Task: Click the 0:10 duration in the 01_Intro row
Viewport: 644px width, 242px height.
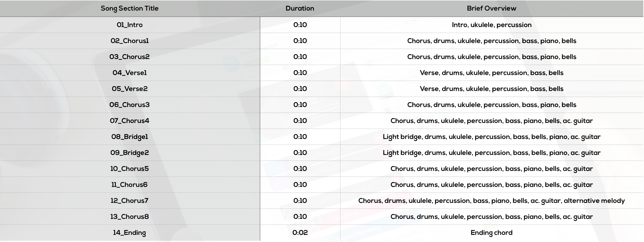Action: [x=300, y=25]
